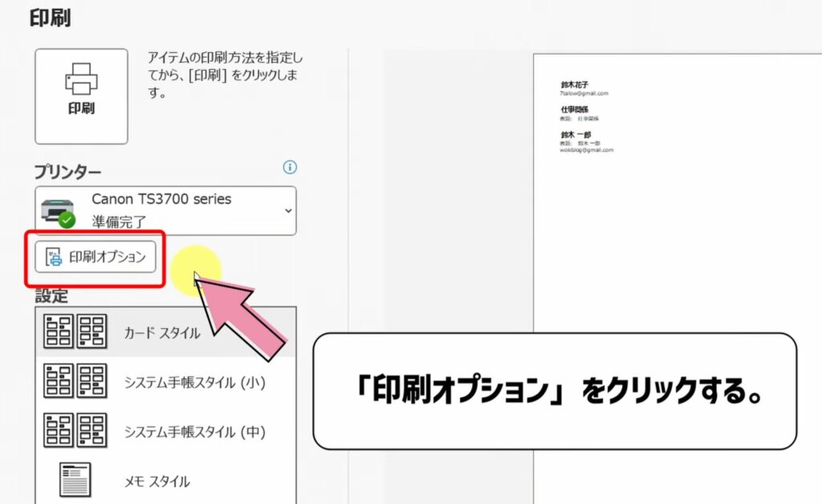Screen dimensions: 822x504
Task: Click the large printer icon to print
Action: pos(80,80)
